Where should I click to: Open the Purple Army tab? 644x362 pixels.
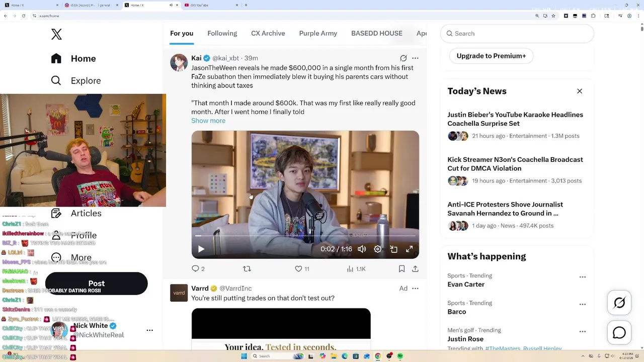[x=318, y=33]
